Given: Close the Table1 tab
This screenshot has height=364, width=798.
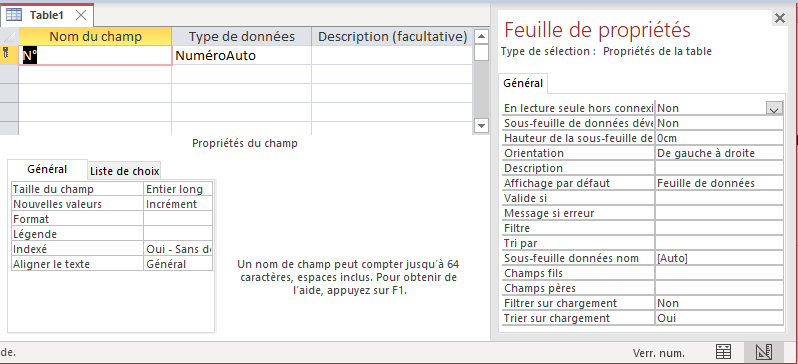Looking at the screenshot, I should (80, 15).
